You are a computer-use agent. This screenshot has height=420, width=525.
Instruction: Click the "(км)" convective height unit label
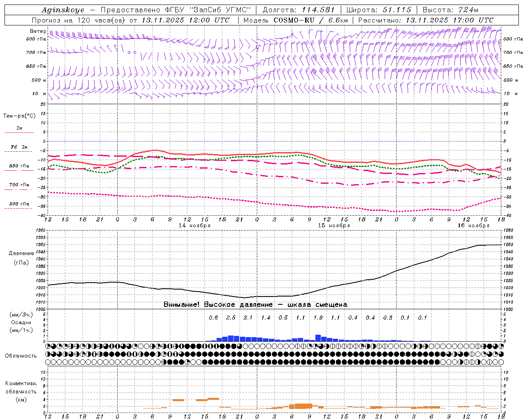pos(21,399)
